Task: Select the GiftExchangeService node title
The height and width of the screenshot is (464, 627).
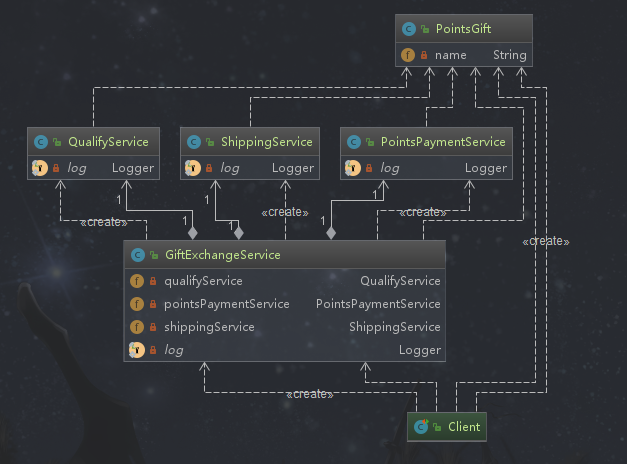Action: click(222, 256)
